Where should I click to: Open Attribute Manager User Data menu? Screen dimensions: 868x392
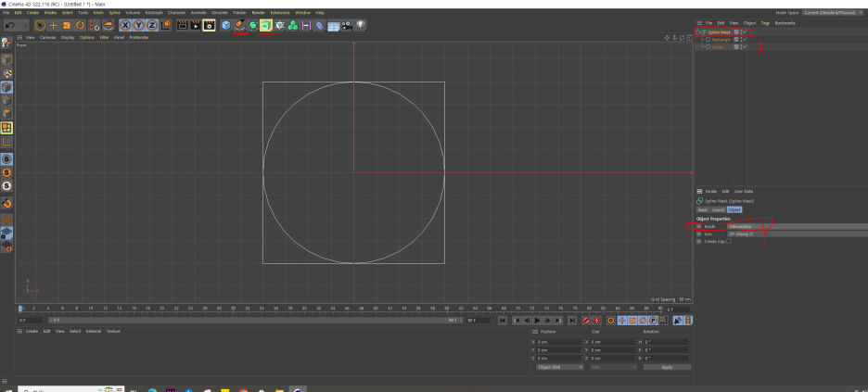(x=744, y=191)
